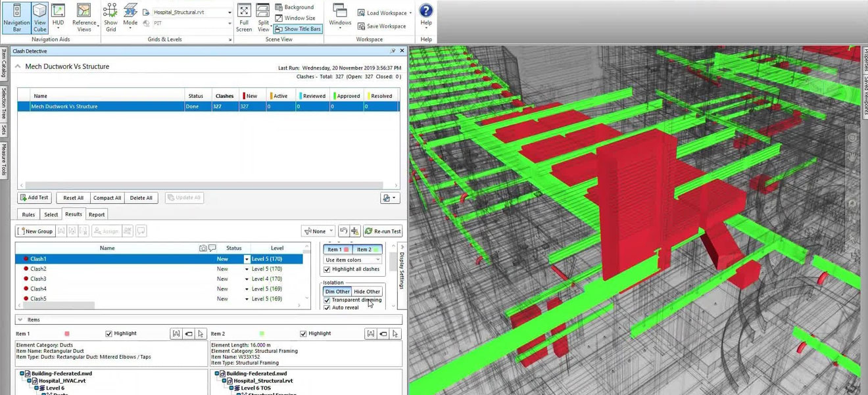Click the Background scene option

294,7
